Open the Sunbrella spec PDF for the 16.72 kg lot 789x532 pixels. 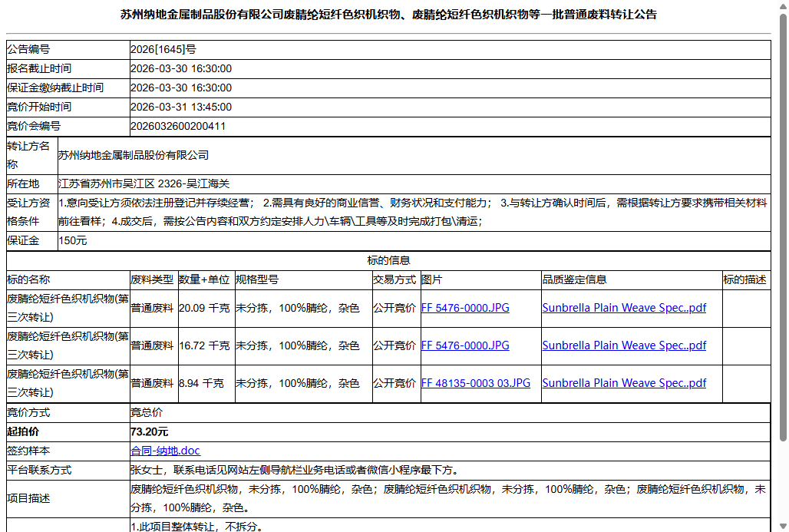pyautogui.click(x=624, y=345)
